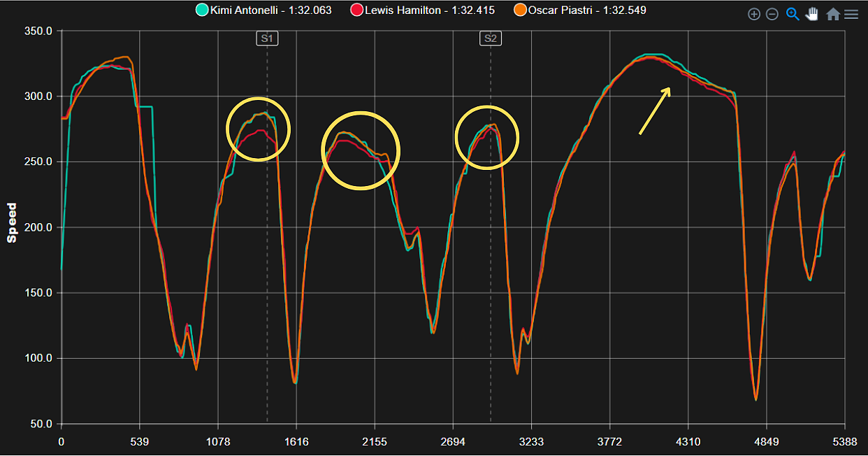Click the 2155 x-axis label
The height and width of the screenshot is (456, 868).
[375, 442]
